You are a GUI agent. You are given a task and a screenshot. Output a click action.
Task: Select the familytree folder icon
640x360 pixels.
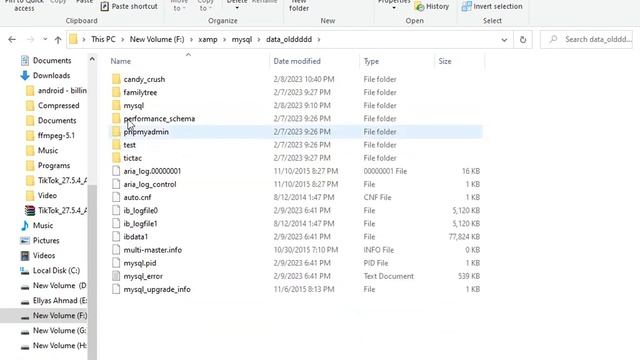pos(116,92)
